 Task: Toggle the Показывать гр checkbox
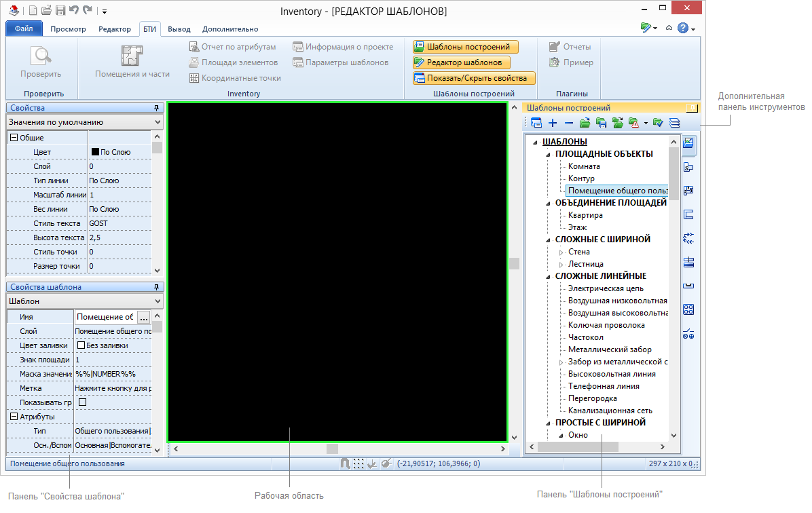click(x=83, y=402)
